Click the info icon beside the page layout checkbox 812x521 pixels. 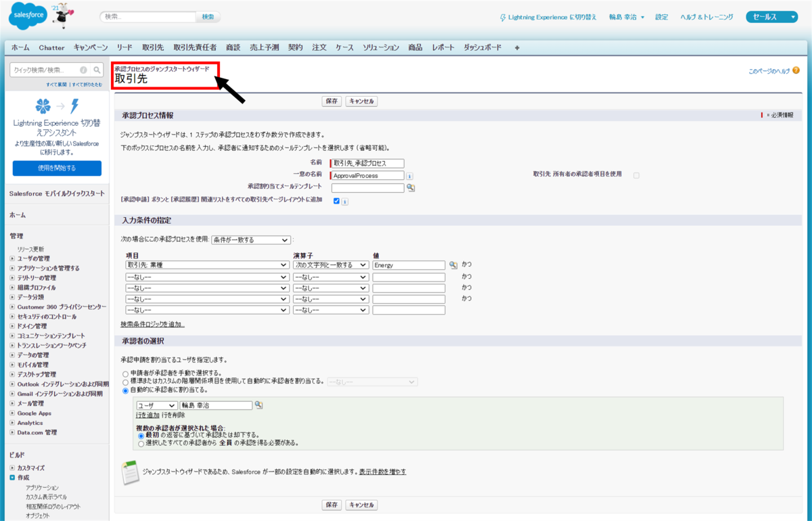pos(344,201)
